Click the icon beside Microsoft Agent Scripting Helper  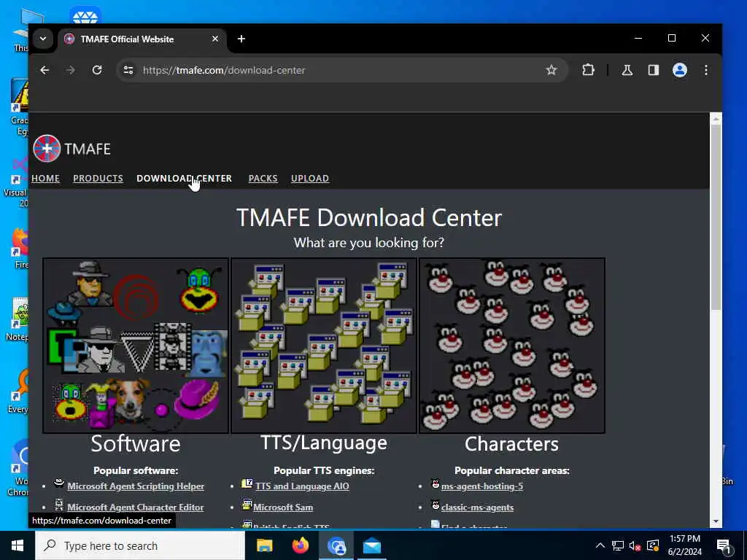(58, 484)
